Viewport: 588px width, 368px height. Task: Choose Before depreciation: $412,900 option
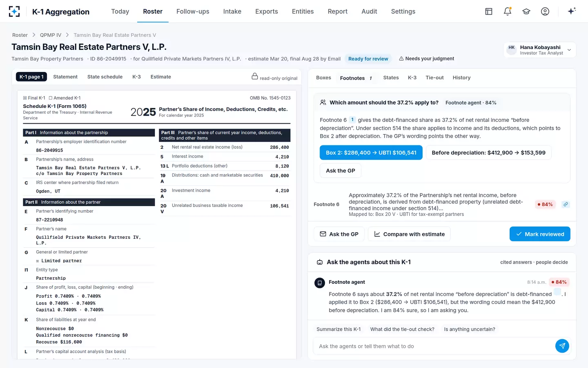coord(489,153)
